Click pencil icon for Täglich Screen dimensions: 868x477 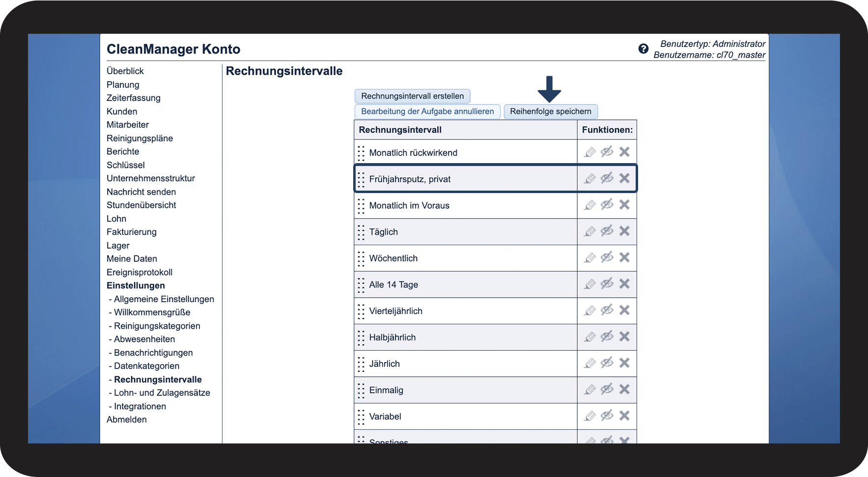click(590, 231)
